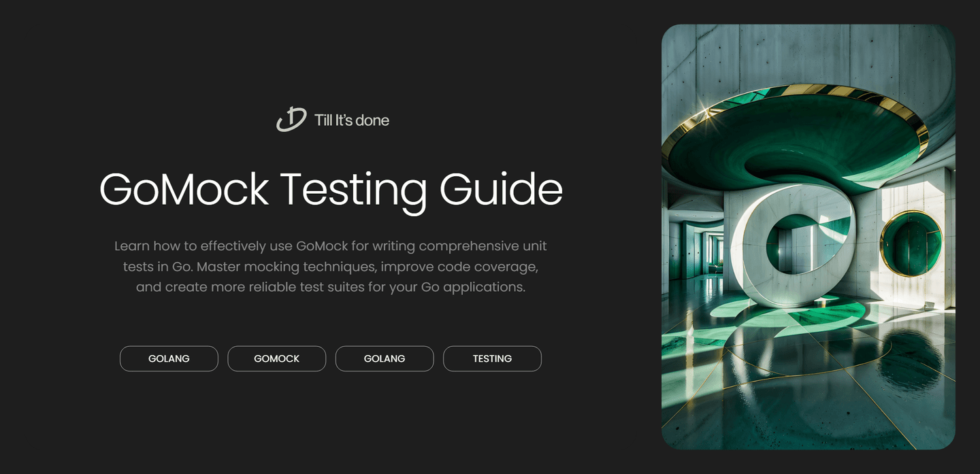Click the word "GoMock" in the headline
The height and width of the screenshot is (474, 980).
click(x=184, y=189)
